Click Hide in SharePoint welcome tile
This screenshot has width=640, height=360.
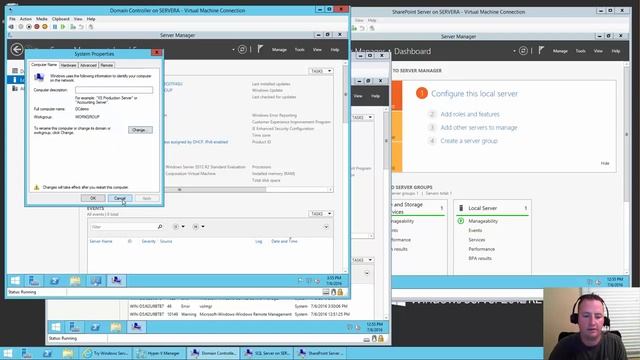pos(605,163)
